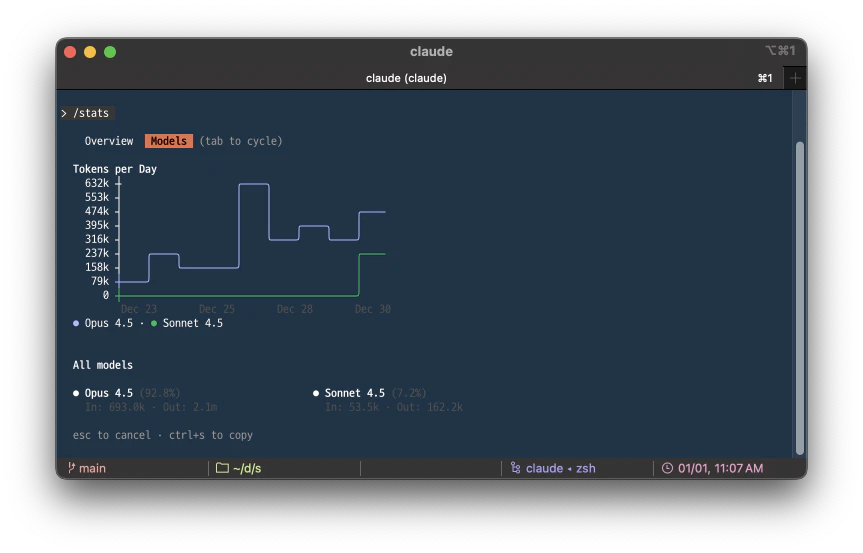Click the 79k axis label
The image size is (863, 553).
coord(100,281)
